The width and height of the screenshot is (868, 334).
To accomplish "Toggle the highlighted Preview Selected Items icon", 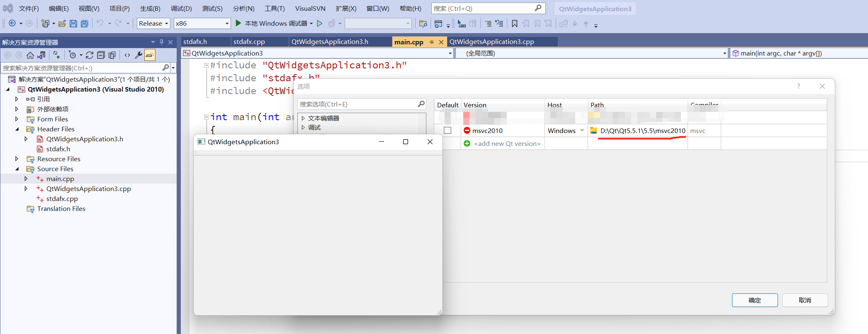I will (150, 55).
